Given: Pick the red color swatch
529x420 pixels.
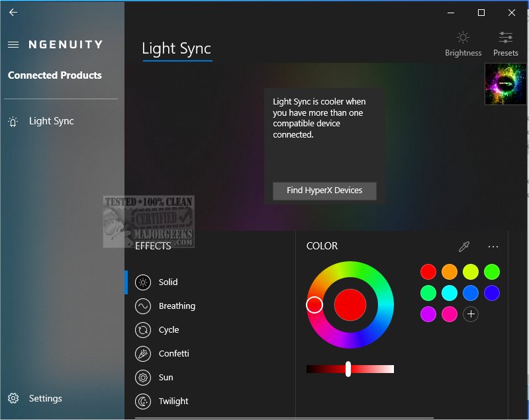Looking at the screenshot, I should click(428, 272).
